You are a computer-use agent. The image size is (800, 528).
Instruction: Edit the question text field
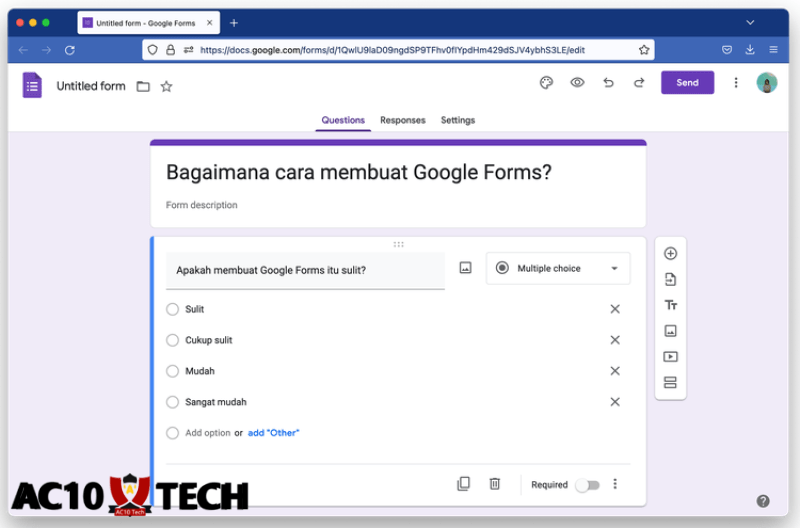click(x=305, y=271)
